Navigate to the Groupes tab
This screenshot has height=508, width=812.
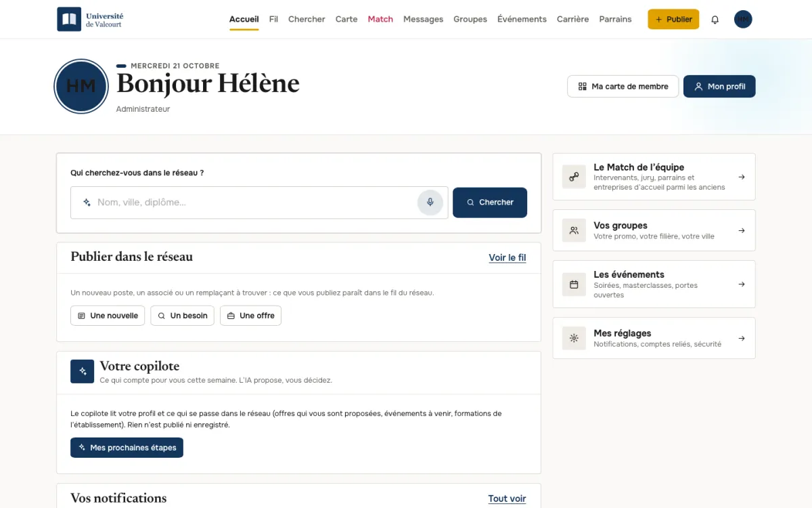[x=470, y=20]
